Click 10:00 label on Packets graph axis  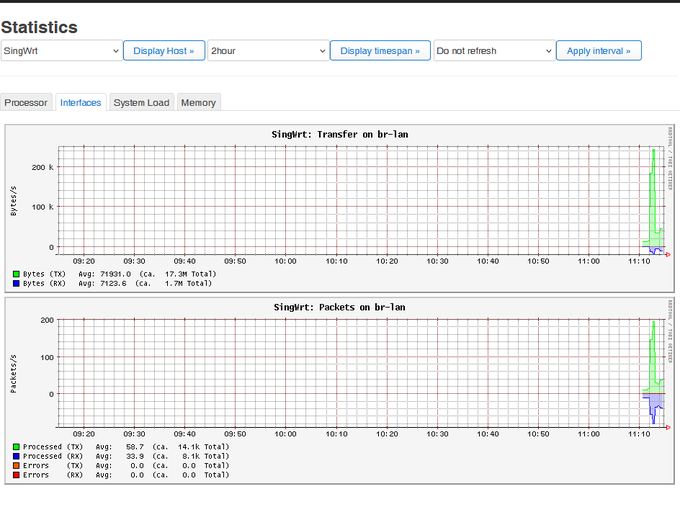coord(285,434)
